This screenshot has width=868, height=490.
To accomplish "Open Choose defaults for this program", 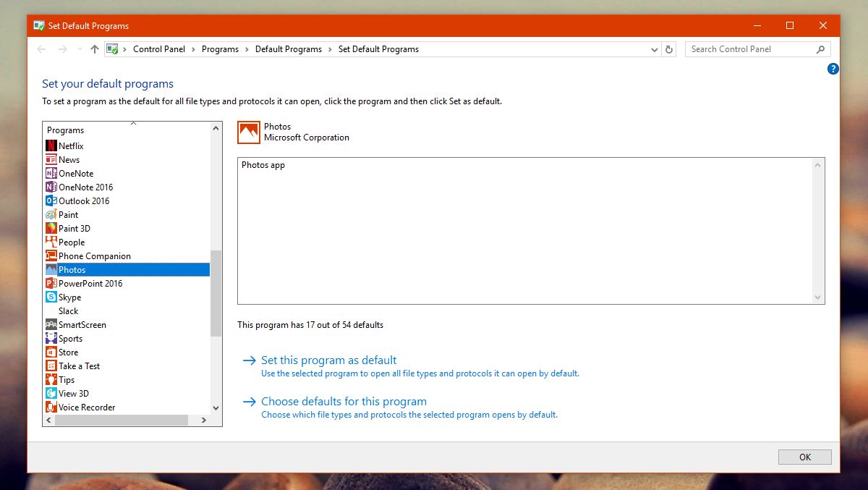I will (x=344, y=402).
